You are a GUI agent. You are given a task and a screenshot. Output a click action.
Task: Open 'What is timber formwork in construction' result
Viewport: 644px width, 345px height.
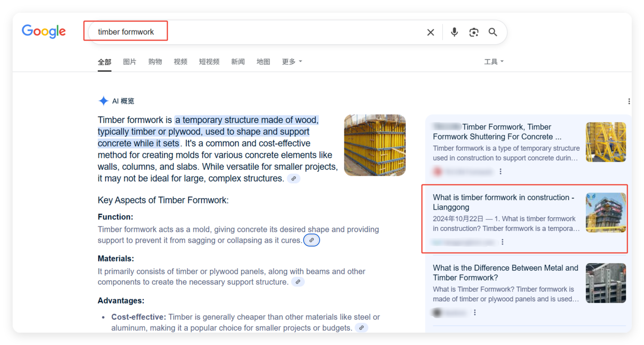pyautogui.click(x=503, y=202)
